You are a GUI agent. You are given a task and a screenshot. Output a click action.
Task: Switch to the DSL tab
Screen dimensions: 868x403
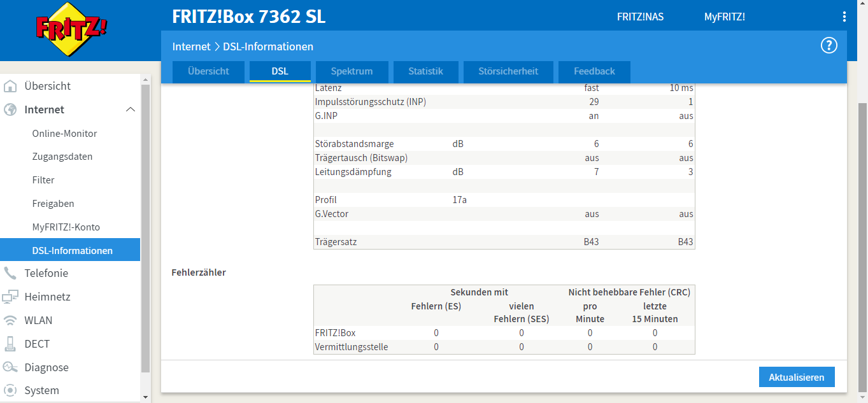click(280, 71)
